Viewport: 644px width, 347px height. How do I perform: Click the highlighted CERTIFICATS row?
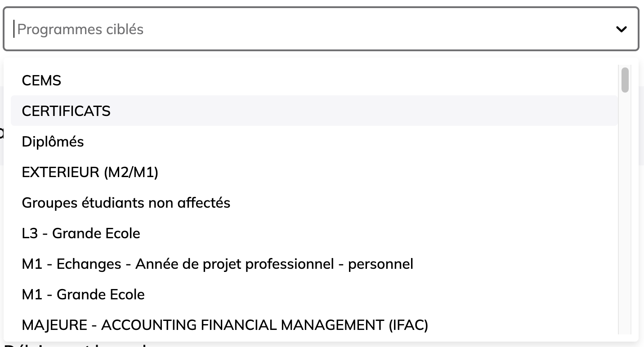coord(314,111)
